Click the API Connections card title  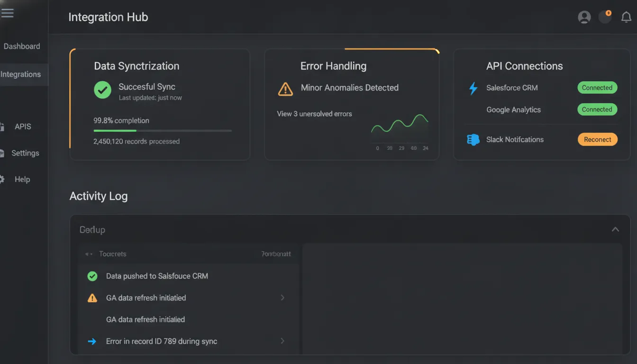(524, 66)
